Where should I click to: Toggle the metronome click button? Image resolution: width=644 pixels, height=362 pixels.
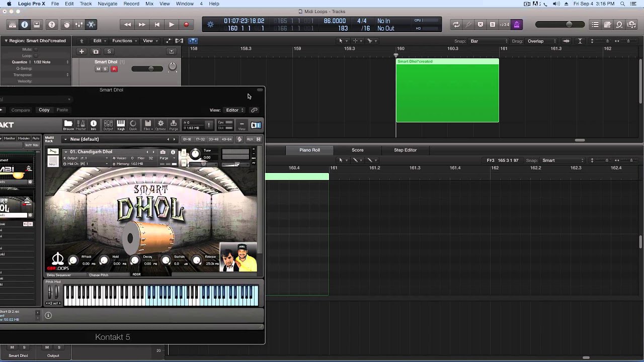click(x=517, y=25)
